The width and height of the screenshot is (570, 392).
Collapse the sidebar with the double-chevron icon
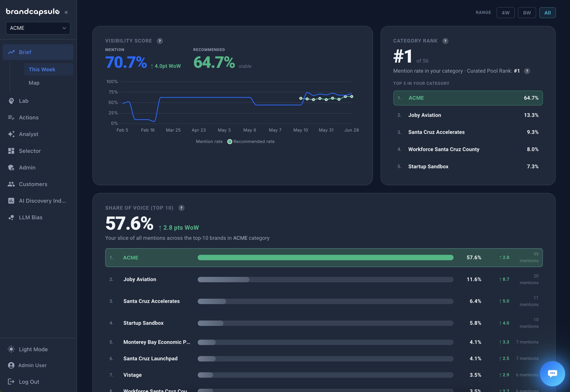pyautogui.click(x=66, y=12)
